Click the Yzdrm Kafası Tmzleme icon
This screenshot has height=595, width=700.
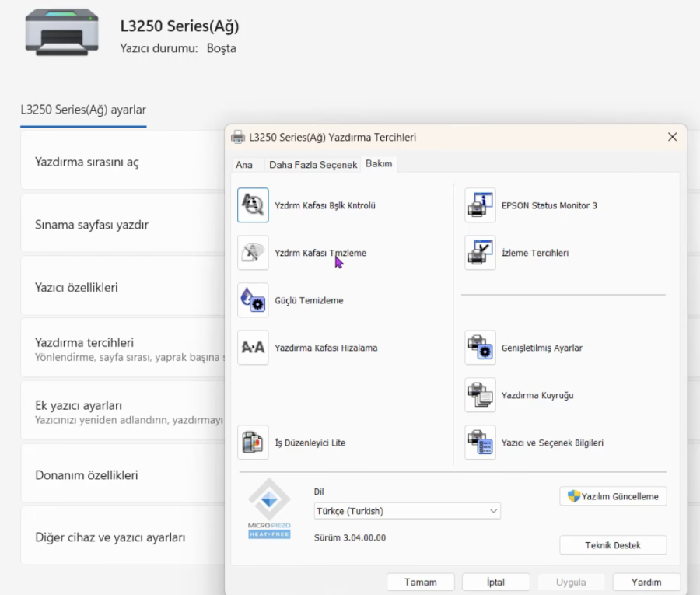click(x=253, y=253)
